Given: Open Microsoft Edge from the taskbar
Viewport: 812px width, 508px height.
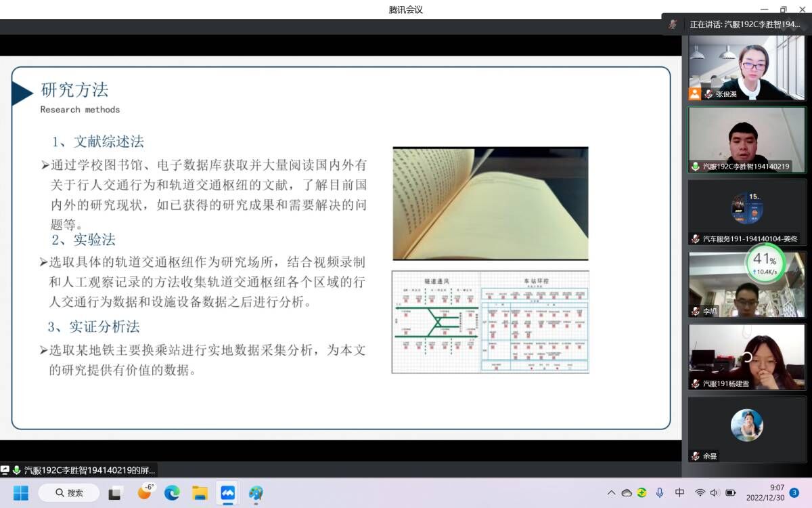Looking at the screenshot, I should tap(172, 492).
